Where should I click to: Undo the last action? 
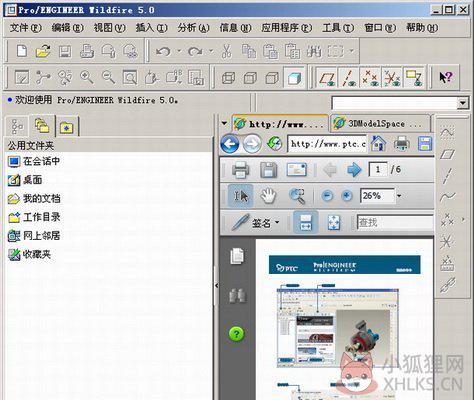[163, 51]
